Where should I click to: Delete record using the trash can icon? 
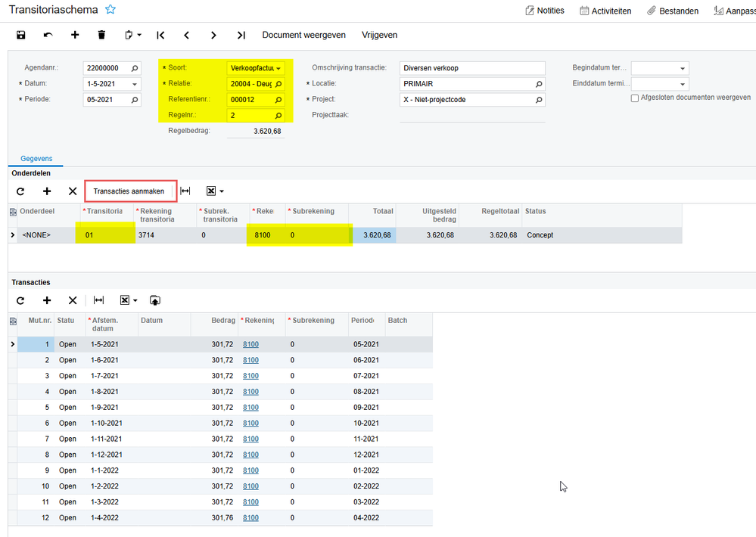click(x=101, y=35)
